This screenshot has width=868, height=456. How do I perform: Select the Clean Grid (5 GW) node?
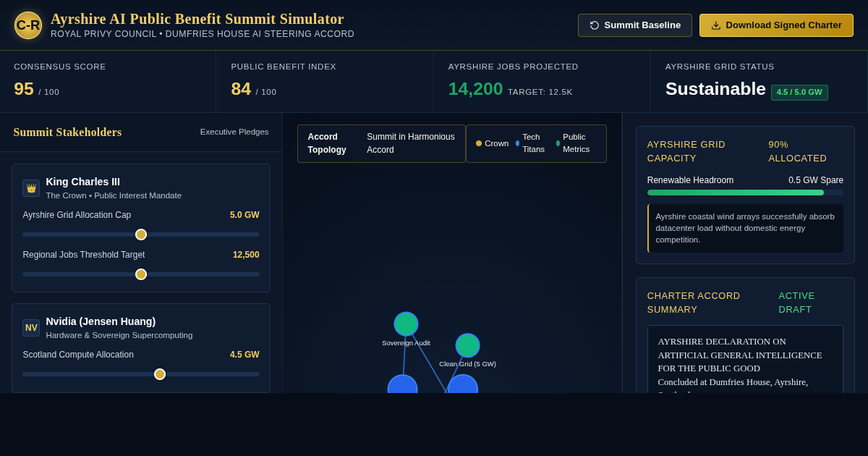pos(467,345)
